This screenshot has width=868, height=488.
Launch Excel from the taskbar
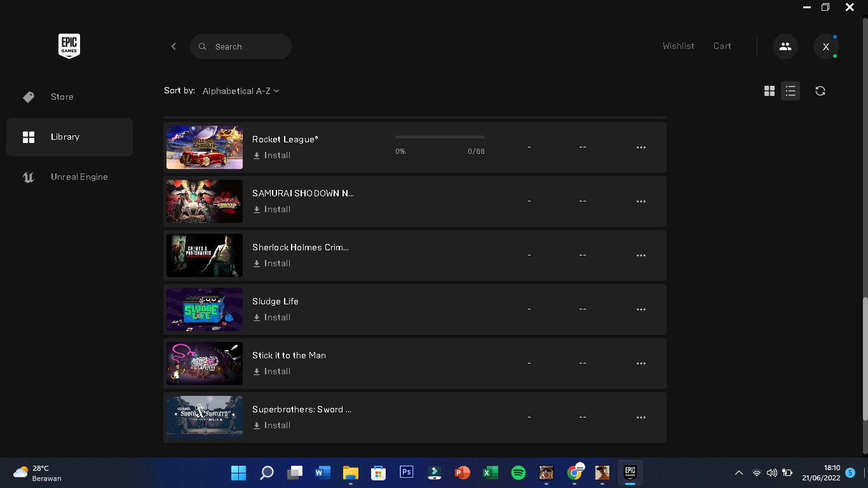491,473
